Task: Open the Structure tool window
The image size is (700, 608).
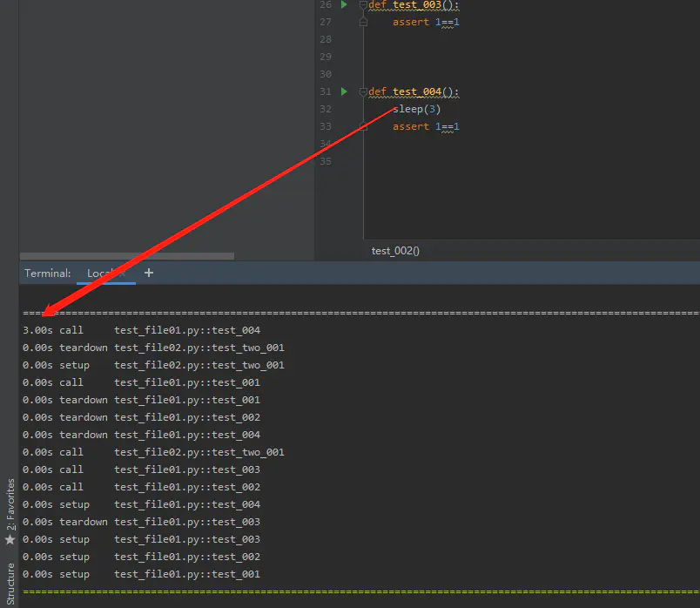Action: coord(10,584)
